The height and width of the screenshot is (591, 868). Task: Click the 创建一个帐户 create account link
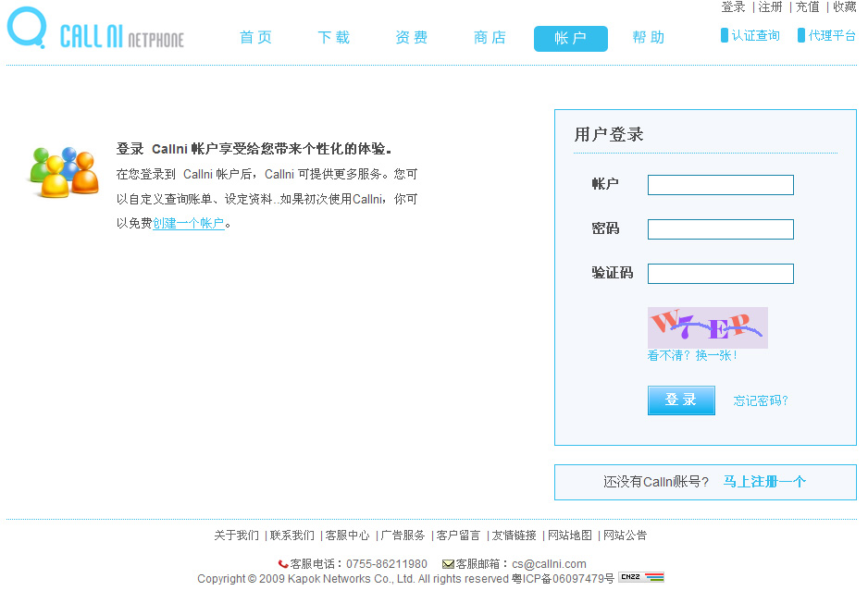189,223
